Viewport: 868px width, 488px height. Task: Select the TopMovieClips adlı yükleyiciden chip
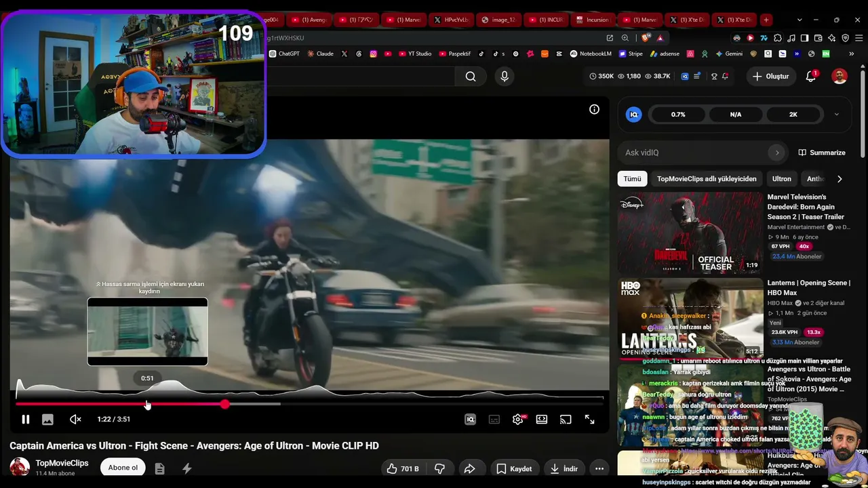(x=707, y=179)
